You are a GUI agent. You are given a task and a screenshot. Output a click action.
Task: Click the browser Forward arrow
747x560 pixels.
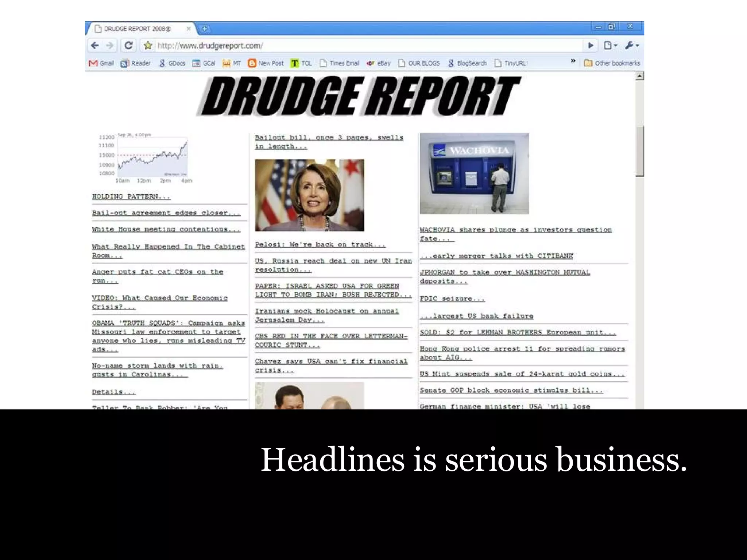pyautogui.click(x=109, y=46)
